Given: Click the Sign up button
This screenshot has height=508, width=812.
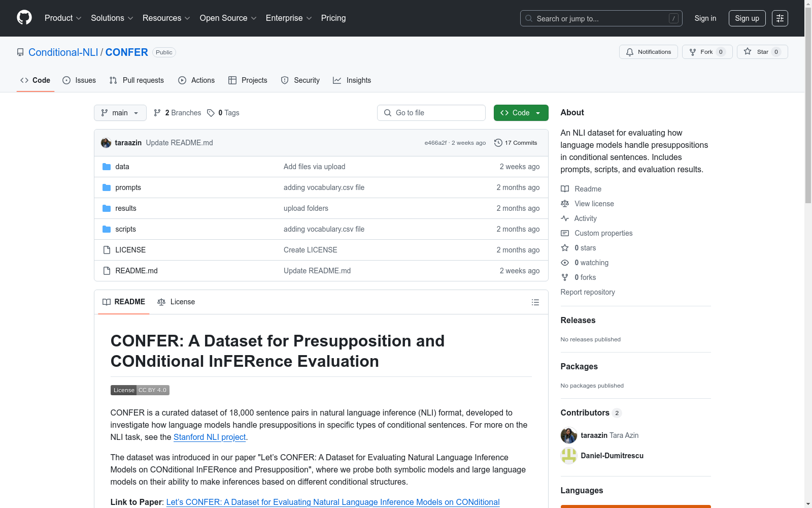Looking at the screenshot, I should tap(747, 18).
